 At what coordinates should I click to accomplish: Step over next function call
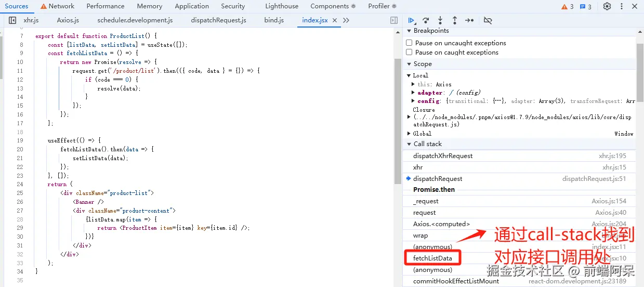426,20
